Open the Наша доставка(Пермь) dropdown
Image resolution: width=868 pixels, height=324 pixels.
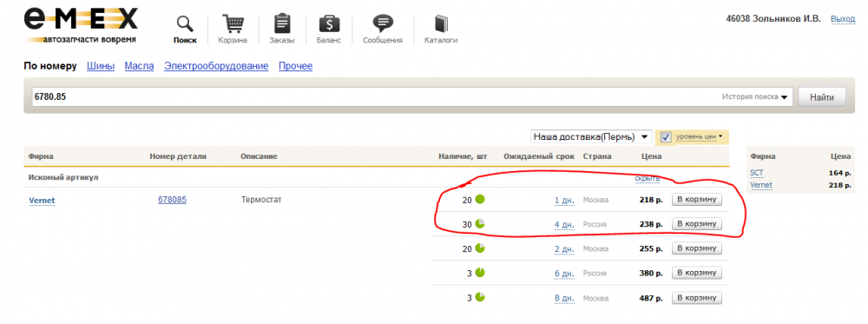click(x=590, y=136)
